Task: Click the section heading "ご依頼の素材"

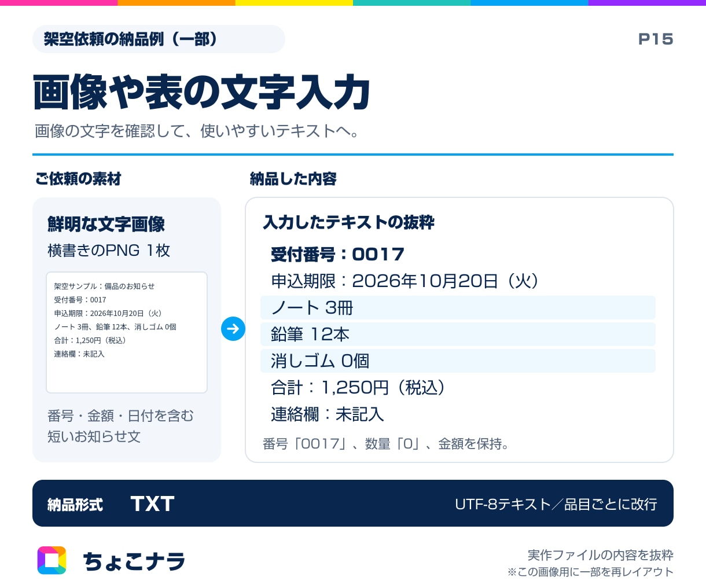Action: [x=78, y=179]
